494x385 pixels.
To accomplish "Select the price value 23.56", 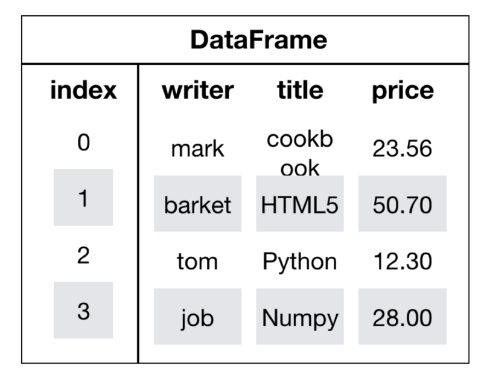I will point(402,149).
